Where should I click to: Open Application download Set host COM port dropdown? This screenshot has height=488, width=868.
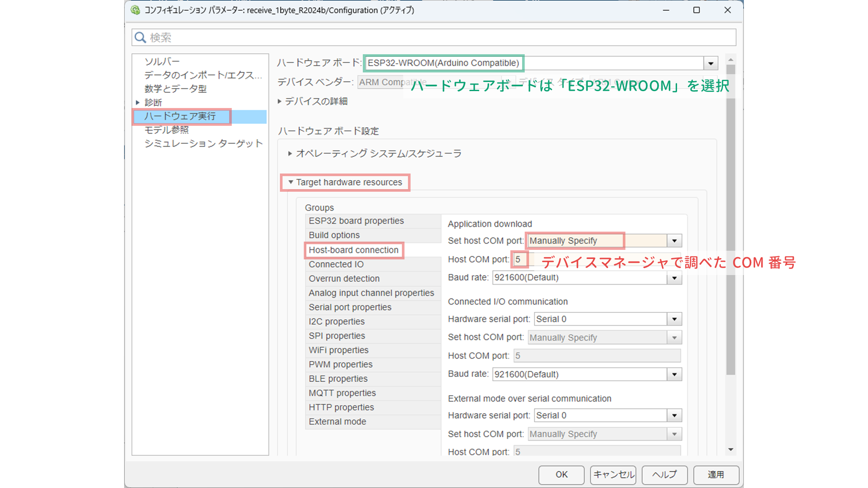pyautogui.click(x=674, y=241)
